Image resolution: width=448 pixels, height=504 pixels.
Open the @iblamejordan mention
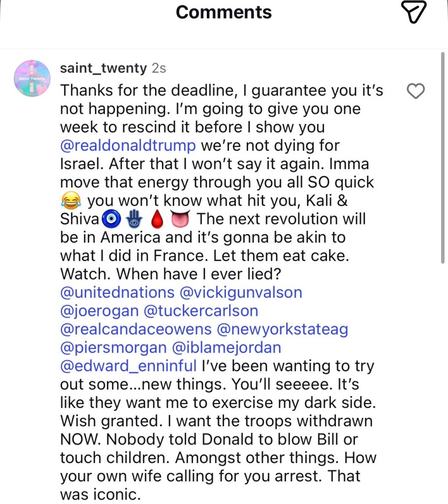point(226,347)
